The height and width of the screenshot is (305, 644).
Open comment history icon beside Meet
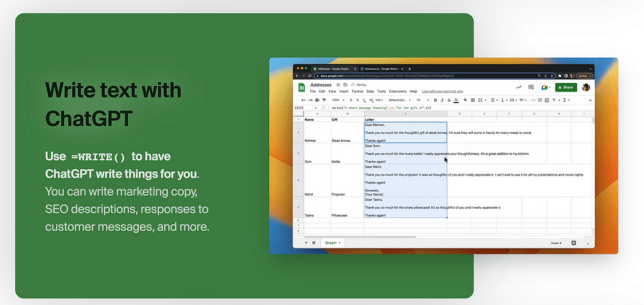[x=531, y=87]
